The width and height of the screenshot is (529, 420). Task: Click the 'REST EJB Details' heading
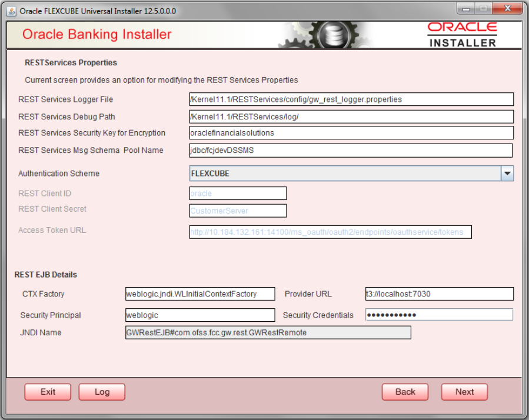pos(45,275)
